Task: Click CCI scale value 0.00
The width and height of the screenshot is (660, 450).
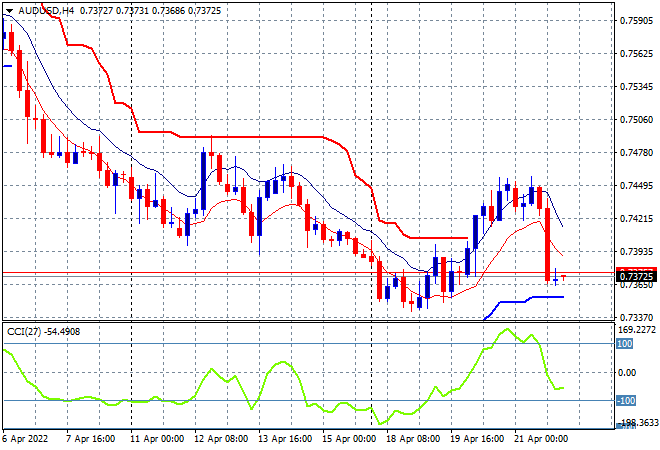Action: coord(627,373)
